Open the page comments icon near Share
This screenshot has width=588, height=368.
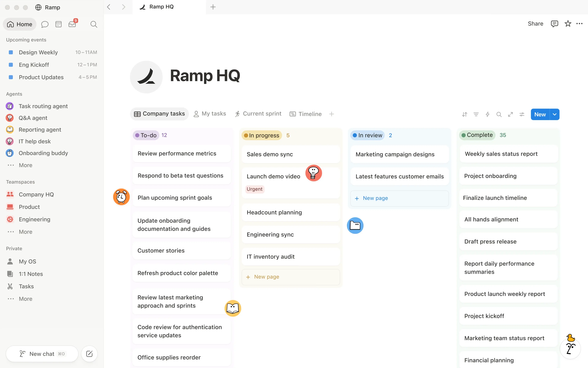tap(554, 24)
